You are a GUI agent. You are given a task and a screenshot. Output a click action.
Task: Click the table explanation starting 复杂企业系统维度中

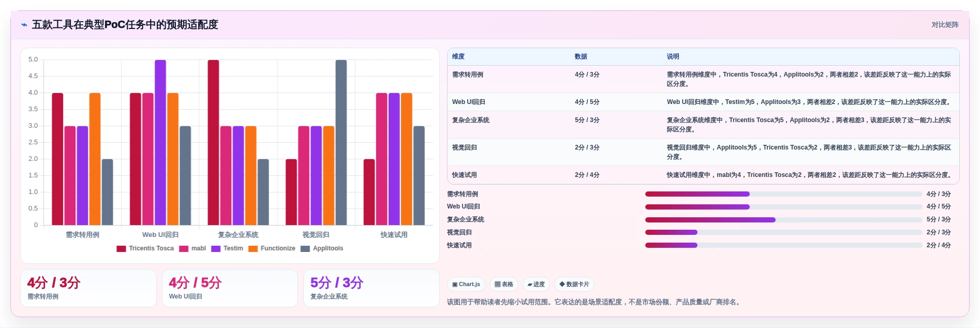(x=809, y=125)
